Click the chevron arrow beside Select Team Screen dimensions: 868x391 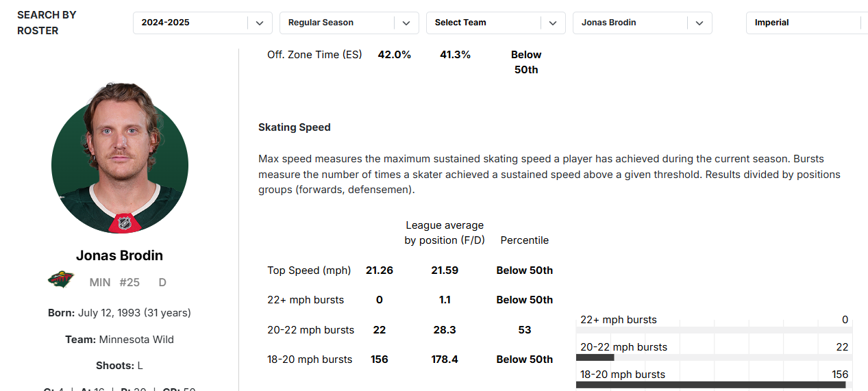(x=553, y=23)
